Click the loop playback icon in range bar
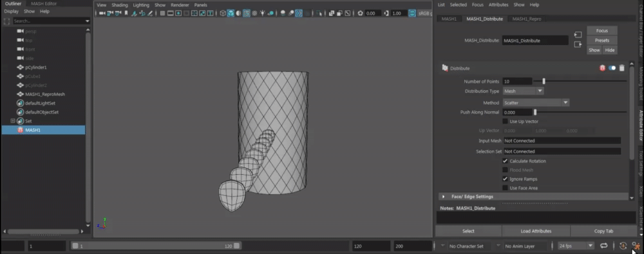 pyautogui.click(x=604, y=246)
